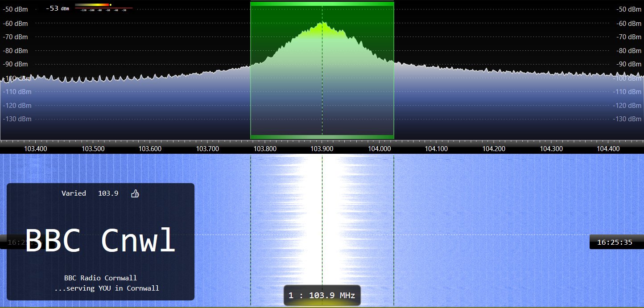
Task: Click the -50 dBm label at top right
Action: tap(628, 9)
